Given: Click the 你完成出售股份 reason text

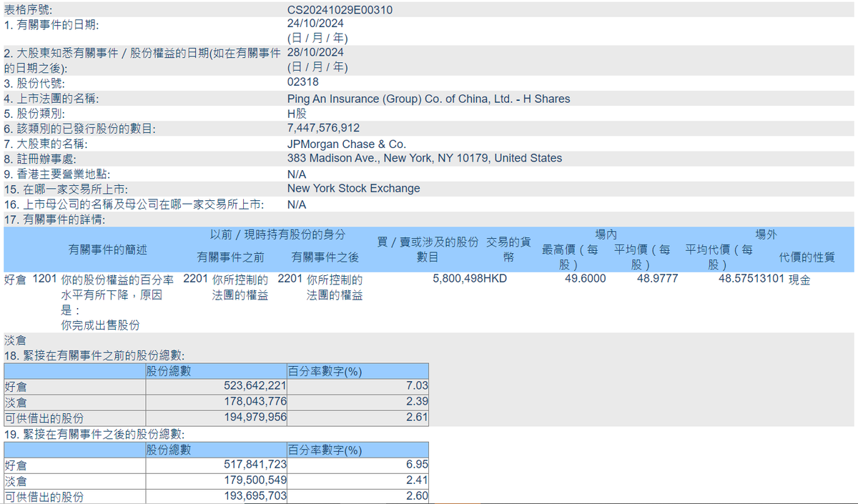Looking at the screenshot, I should (100, 325).
